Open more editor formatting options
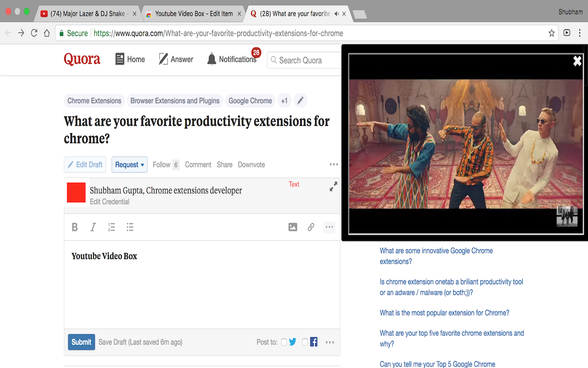 [329, 227]
